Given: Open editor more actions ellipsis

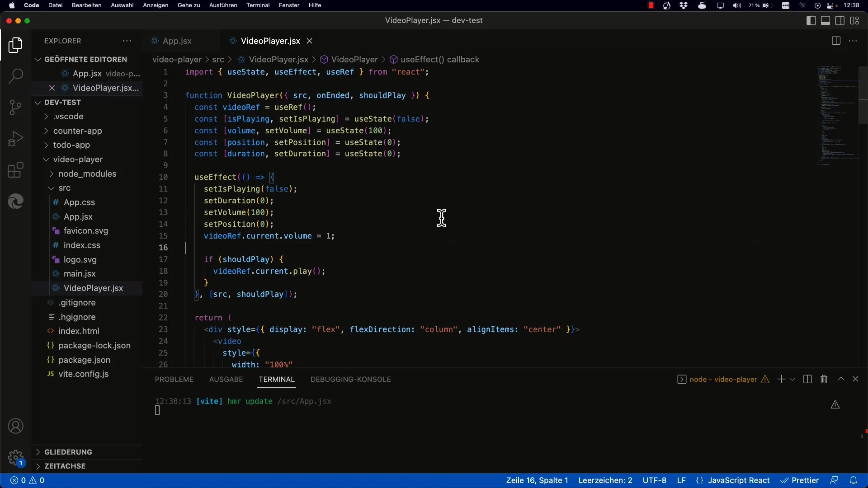Looking at the screenshot, I should [853, 41].
